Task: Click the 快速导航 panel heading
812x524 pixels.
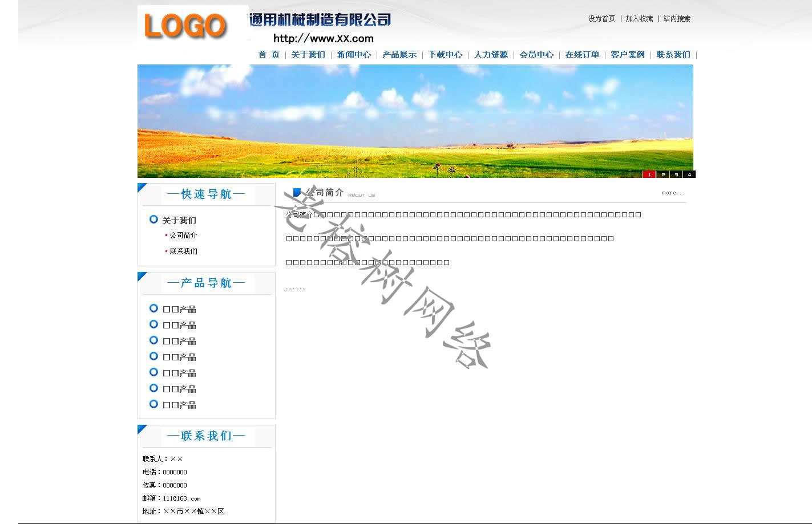Action: [x=207, y=194]
